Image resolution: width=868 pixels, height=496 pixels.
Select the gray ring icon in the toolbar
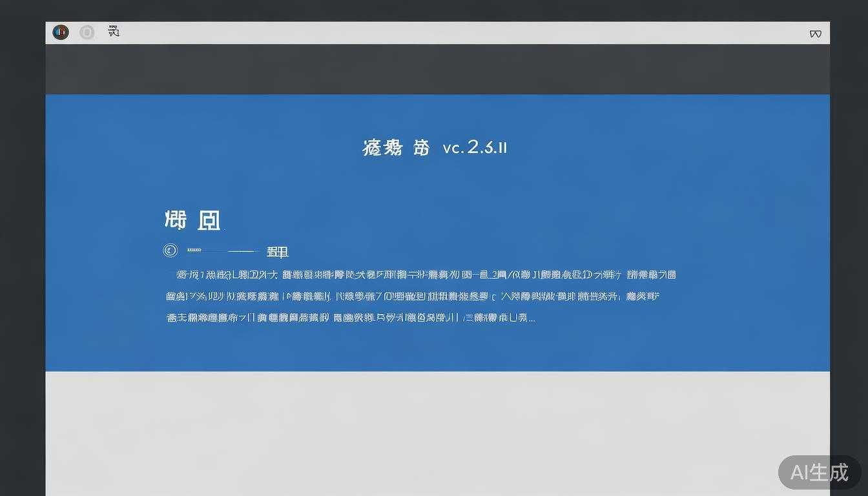(87, 32)
